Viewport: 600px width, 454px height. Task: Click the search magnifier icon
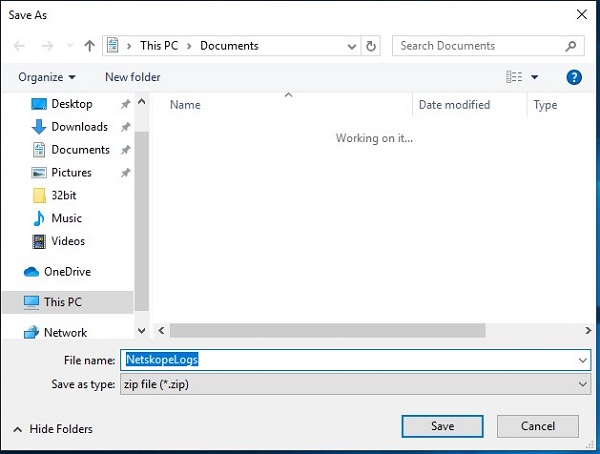tap(571, 46)
